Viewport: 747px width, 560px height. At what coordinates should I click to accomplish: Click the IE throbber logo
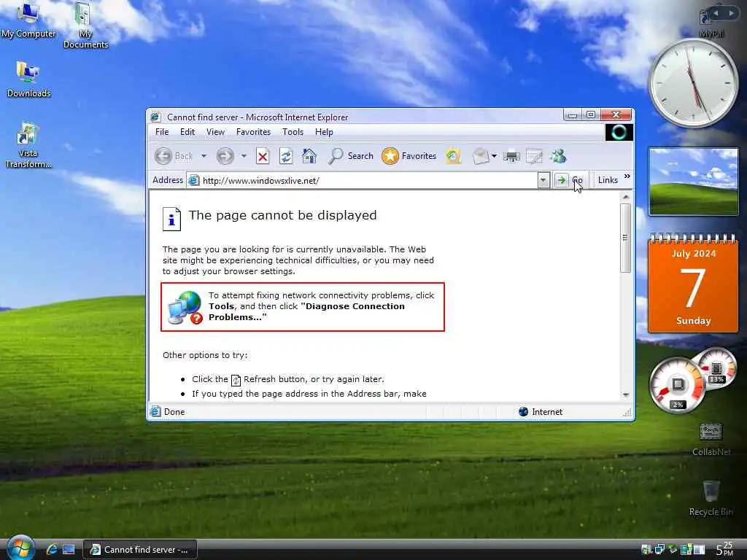click(619, 132)
